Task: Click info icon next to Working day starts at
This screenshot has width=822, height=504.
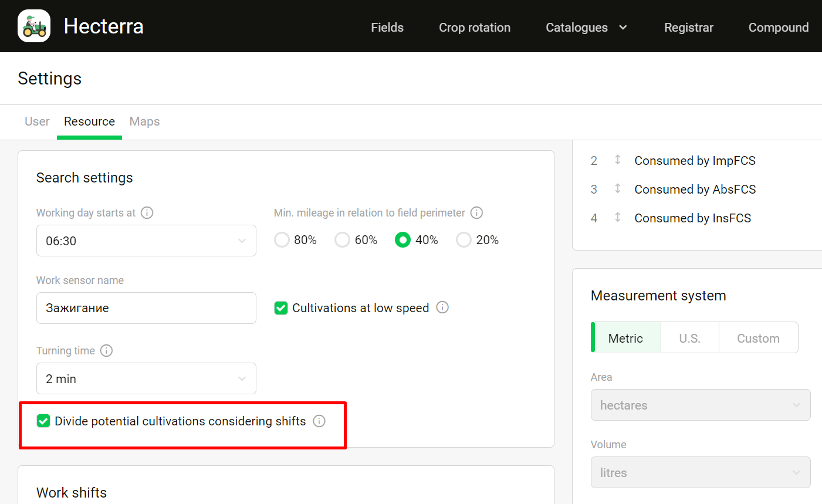Action: pos(147,213)
